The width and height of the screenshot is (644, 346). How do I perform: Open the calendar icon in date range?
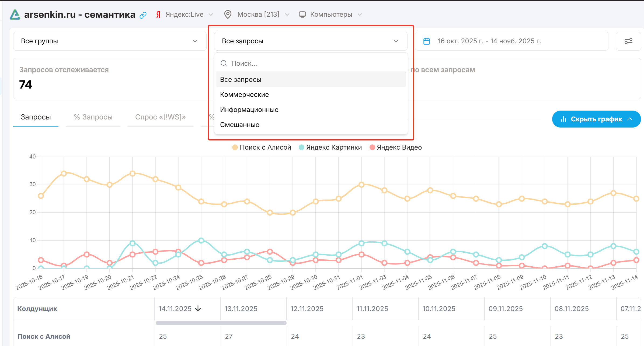click(x=427, y=41)
